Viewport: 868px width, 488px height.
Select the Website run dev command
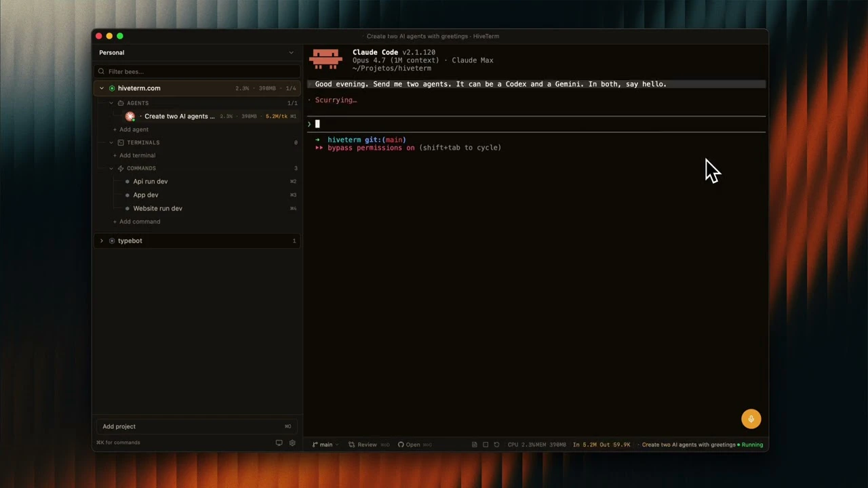158,209
